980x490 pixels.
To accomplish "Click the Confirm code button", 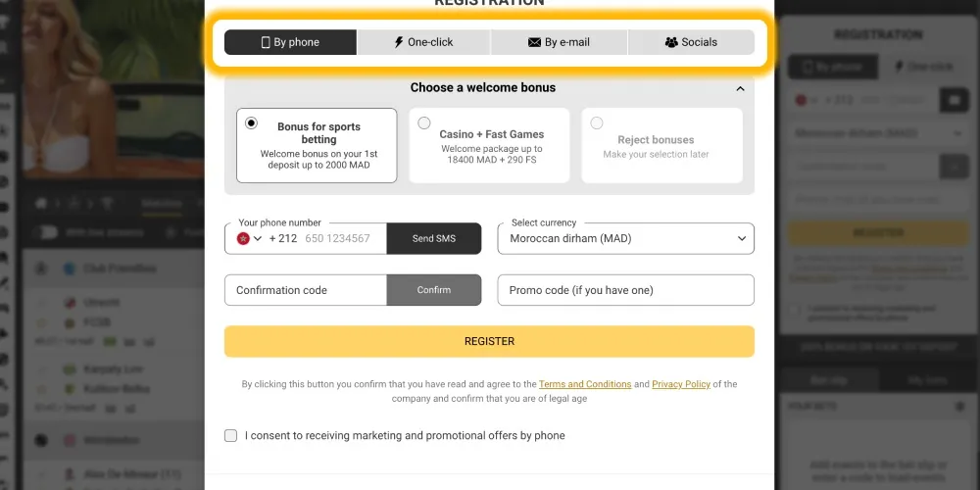I will (433, 290).
